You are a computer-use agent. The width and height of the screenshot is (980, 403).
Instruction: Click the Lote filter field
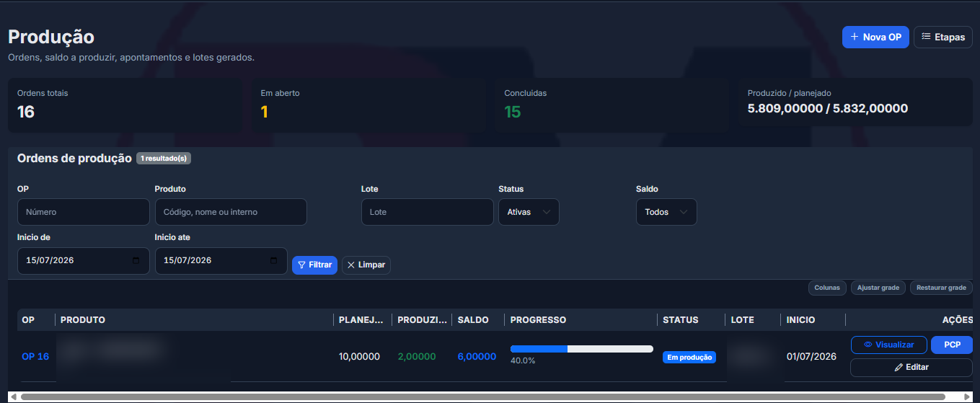(428, 212)
